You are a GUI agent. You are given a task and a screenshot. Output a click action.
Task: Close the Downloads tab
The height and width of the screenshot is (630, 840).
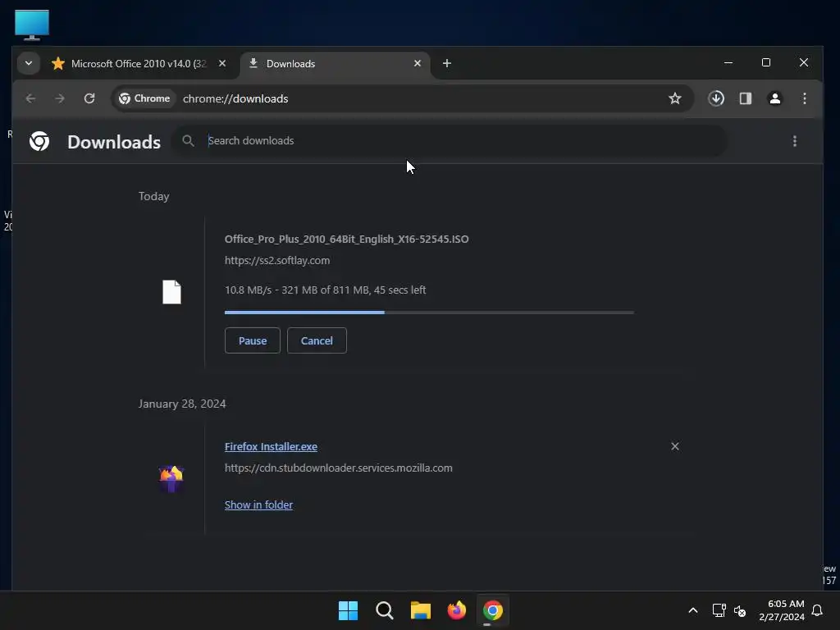(x=418, y=63)
